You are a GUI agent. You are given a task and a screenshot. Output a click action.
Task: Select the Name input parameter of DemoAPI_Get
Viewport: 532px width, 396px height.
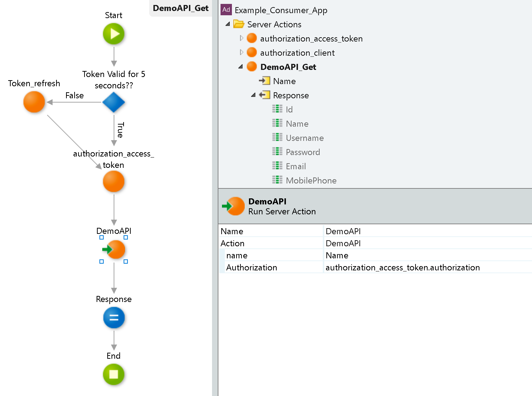[x=284, y=81]
